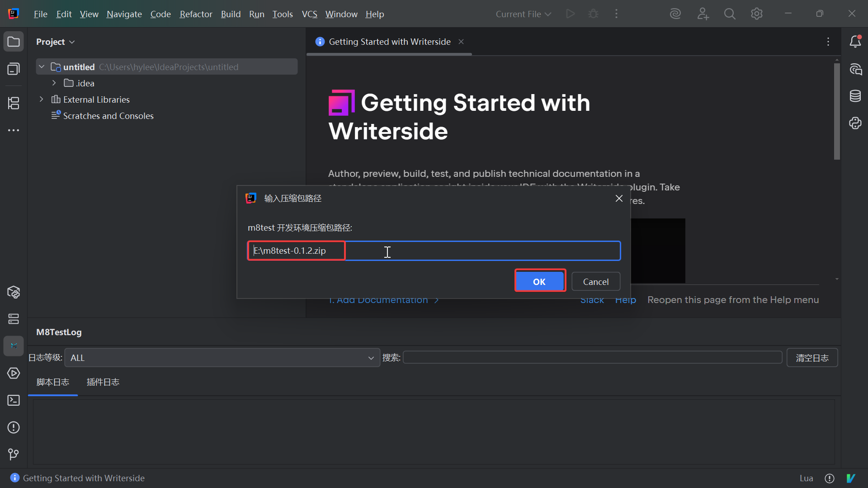Image resolution: width=868 pixels, height=488 pixels.
Task: Open the 日志等级 ALL dropdown
Action: pos(222,358)
